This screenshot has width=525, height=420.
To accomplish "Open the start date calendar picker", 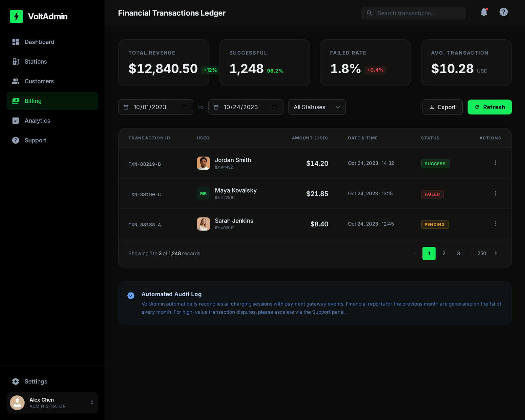I will point(185,107).
